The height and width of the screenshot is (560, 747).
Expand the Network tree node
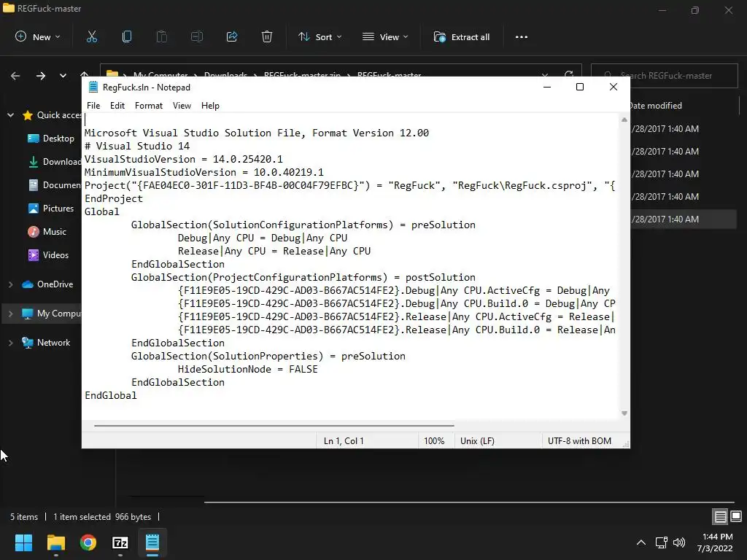[10, 343]
